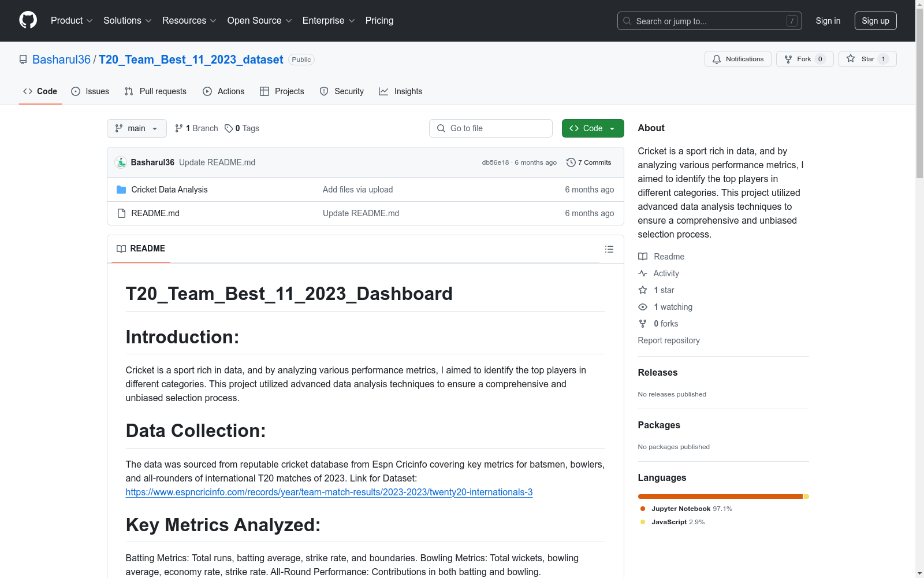Open the Activity link in About

pyautogui.click(x=666, y=273)
